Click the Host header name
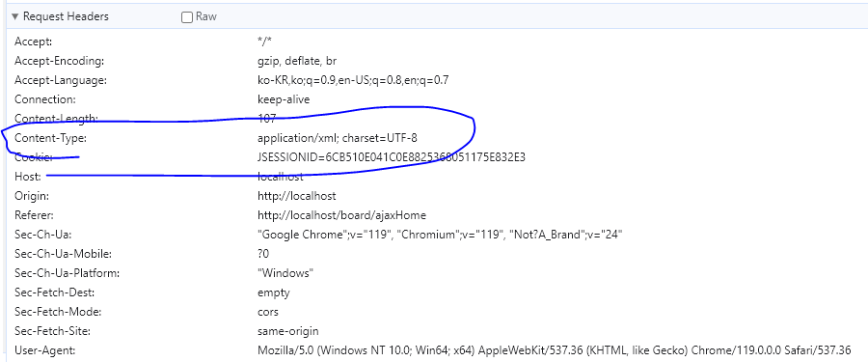Viewport: 868px width, 362px height. 28,177
